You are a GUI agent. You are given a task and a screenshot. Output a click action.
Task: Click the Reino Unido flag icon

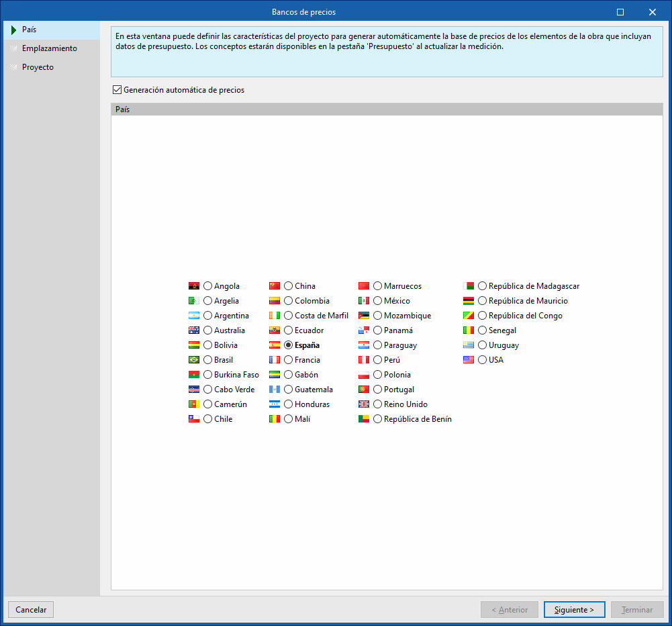coord(363,404)
